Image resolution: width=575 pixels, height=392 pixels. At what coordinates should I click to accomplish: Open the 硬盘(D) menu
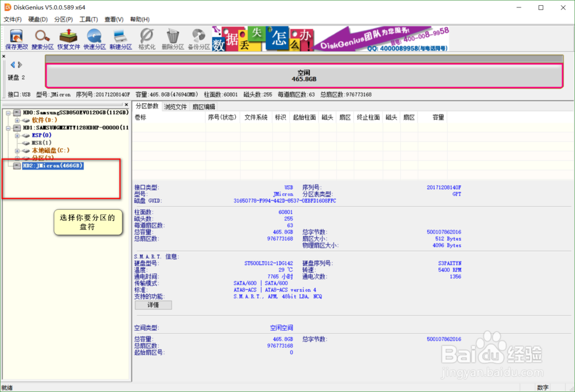[38, 20]
